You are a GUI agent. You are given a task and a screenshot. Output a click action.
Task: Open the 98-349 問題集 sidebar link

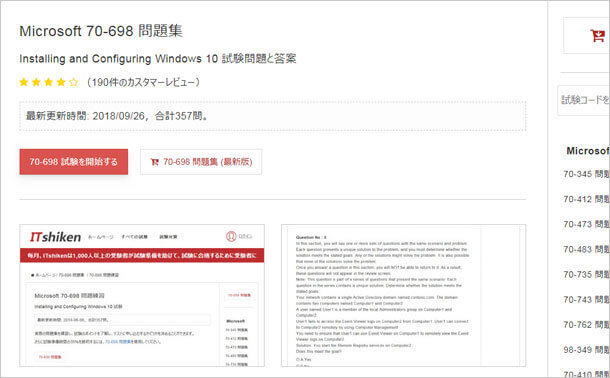click(586, 350)
